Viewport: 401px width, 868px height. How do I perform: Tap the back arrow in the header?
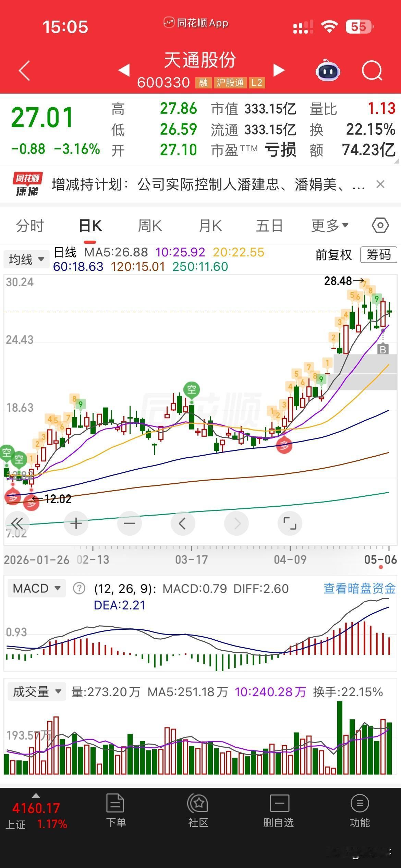[24, 71]
